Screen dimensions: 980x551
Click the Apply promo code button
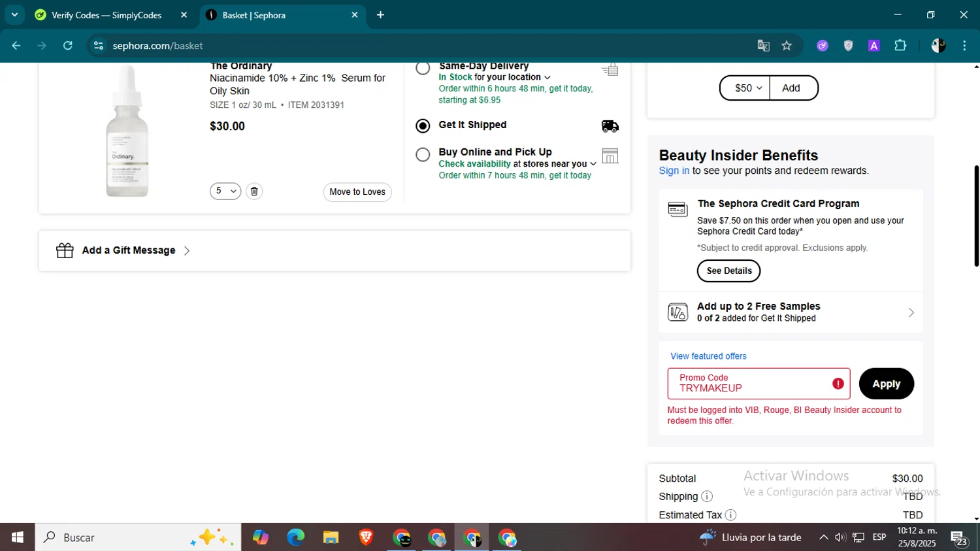coord(886,384)
